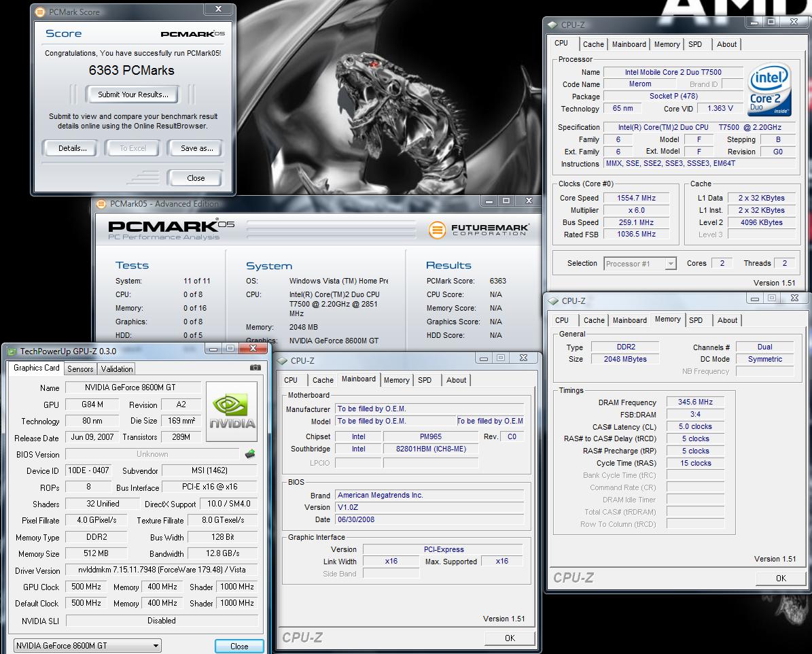
Task: Click the Chipset model PM965
Action: [431, 436]
